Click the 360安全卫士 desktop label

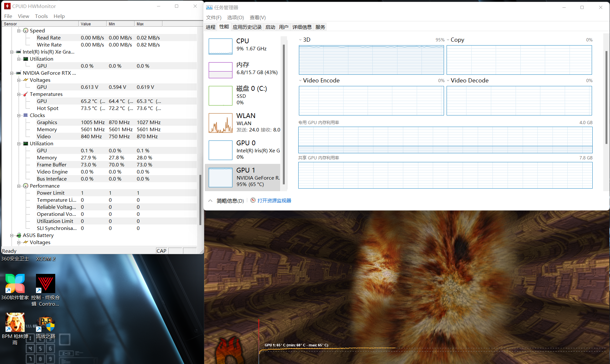[x=15, y=258]
